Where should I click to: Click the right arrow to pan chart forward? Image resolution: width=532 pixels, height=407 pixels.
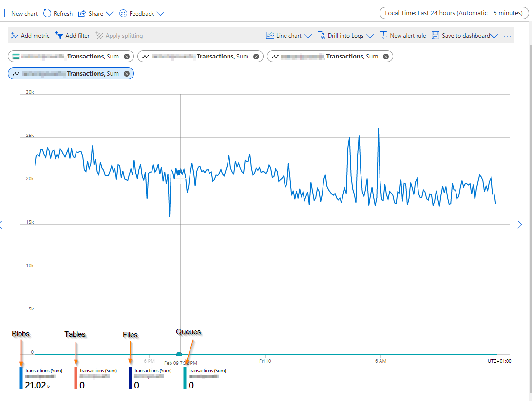(519, 225)
